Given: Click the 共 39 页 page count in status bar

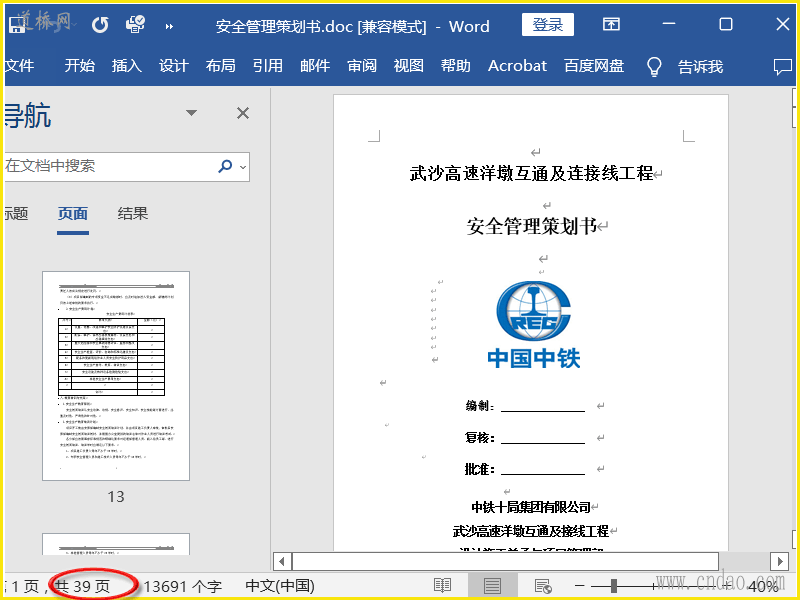Looking at the screenshot, I should tap(83, 586).
